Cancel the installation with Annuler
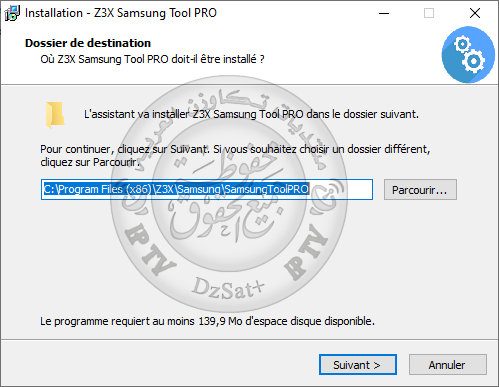The height and width of the screenshot is (387, 499). (x=448, y=365)
